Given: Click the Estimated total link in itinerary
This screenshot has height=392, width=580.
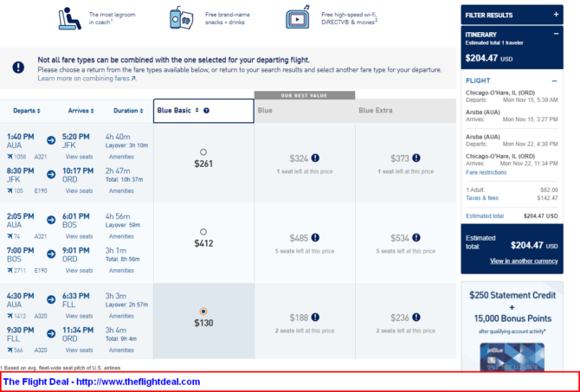Looking at the screenshot, I should click(485, 216).
